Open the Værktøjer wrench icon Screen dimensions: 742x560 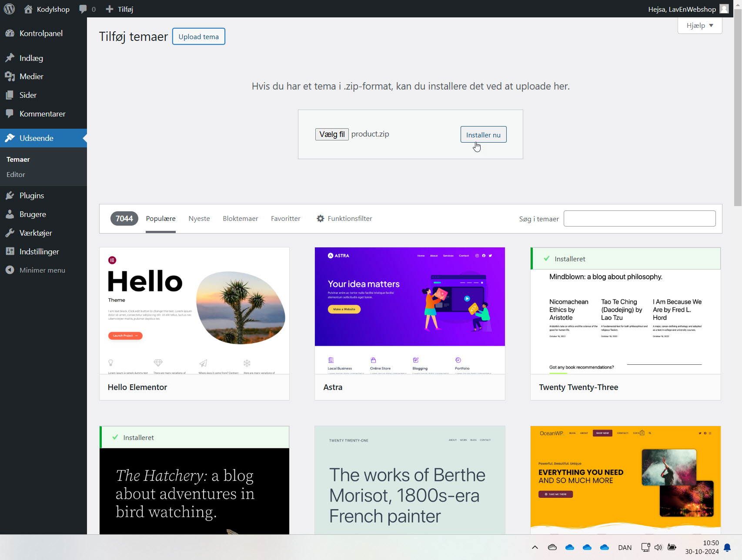point(10,233)
